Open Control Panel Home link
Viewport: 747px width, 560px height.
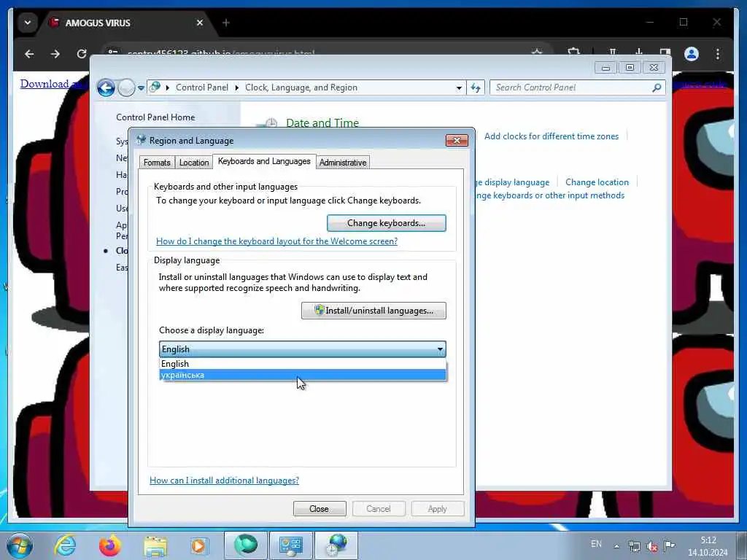(x=155, y=117)
